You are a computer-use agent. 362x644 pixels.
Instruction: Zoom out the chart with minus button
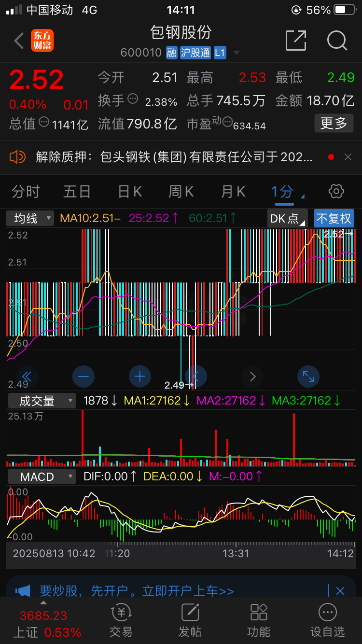pyautogui.click(x=84, y=376)
